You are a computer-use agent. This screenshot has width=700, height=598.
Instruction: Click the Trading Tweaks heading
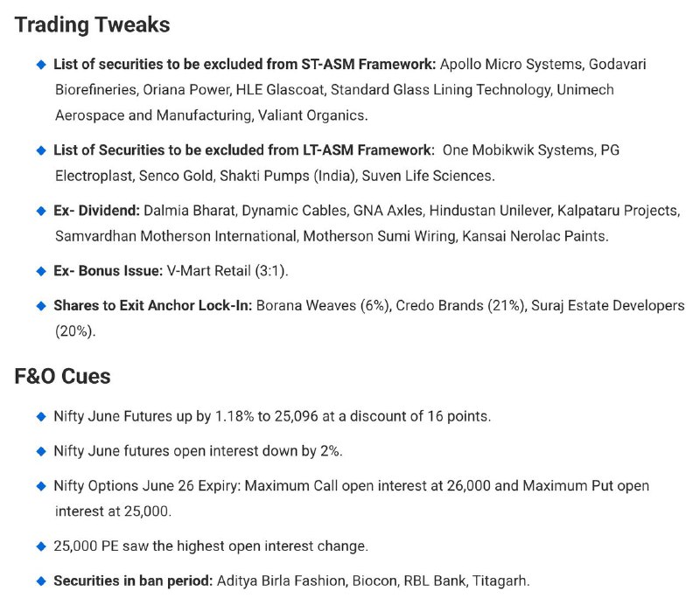[92, 24]
